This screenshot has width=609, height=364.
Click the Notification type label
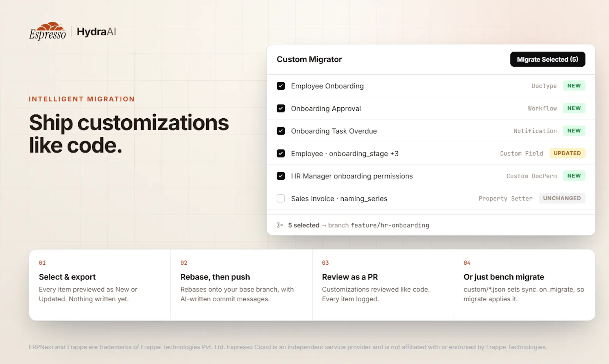(x=535, y=131)
